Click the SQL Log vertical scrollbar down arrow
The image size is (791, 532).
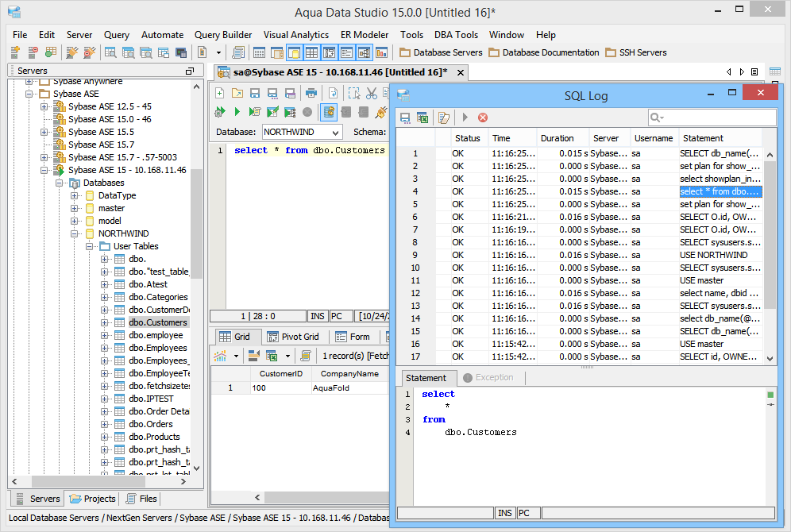[x=770, y=359]
